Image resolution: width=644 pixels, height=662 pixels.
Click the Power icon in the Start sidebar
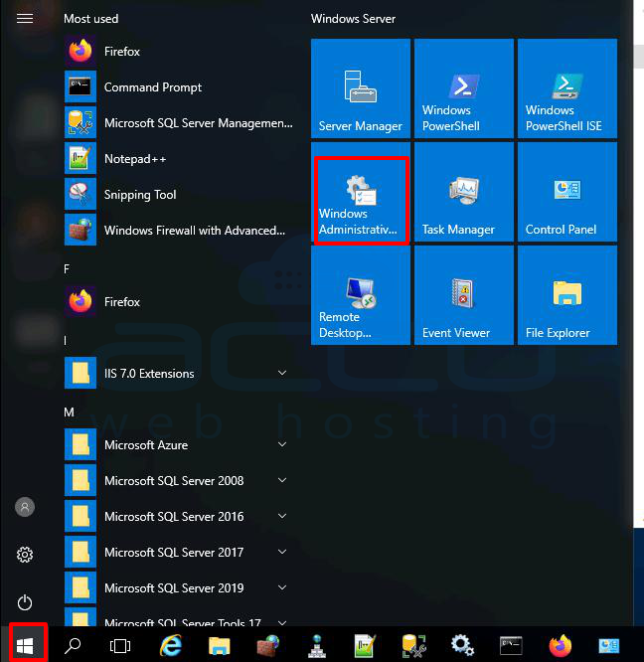point(25,602)
